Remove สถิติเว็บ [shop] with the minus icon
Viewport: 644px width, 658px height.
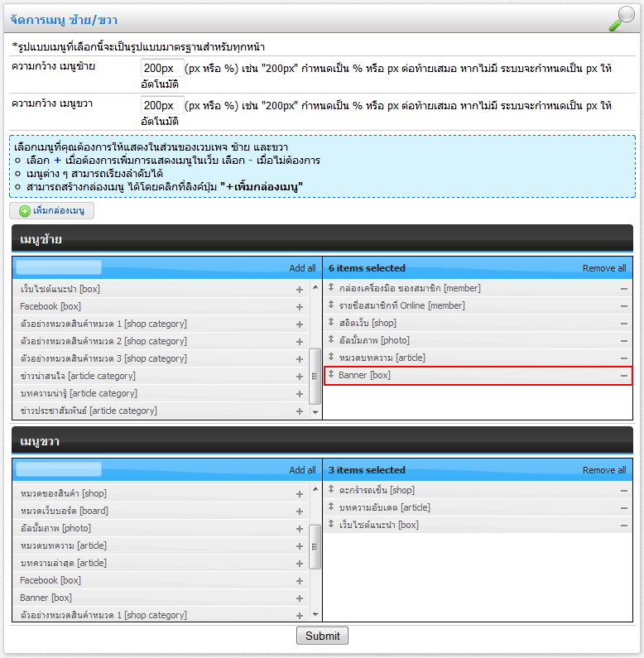[x=624, y=324]
